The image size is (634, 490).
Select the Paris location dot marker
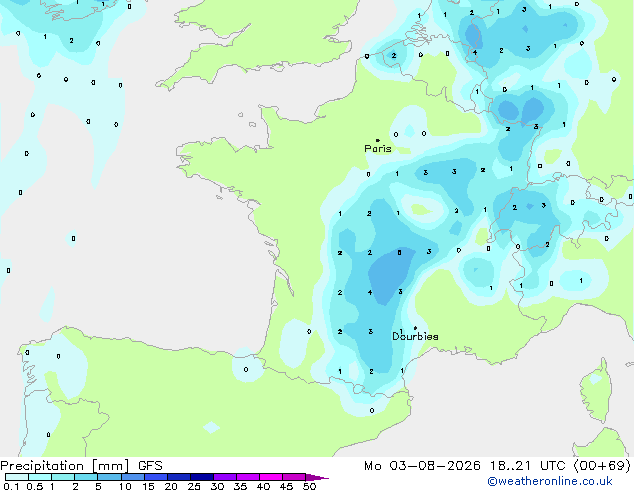point(378,140)
